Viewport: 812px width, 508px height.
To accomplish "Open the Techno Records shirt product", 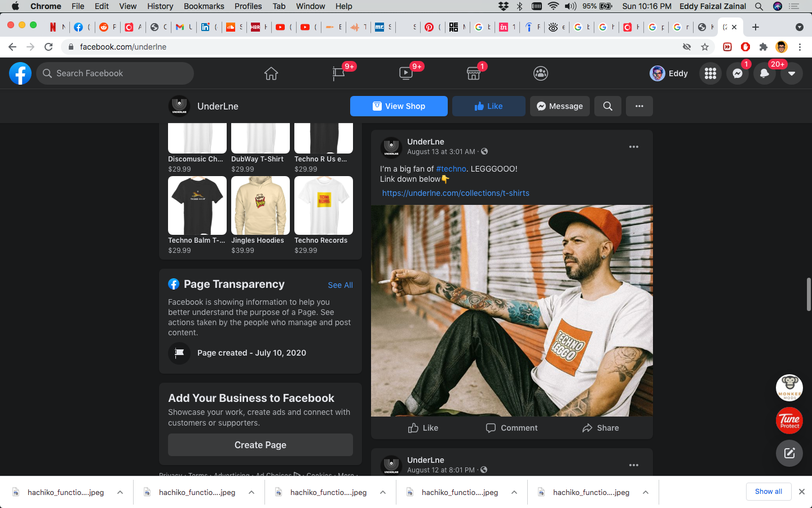I will (324, 205).
